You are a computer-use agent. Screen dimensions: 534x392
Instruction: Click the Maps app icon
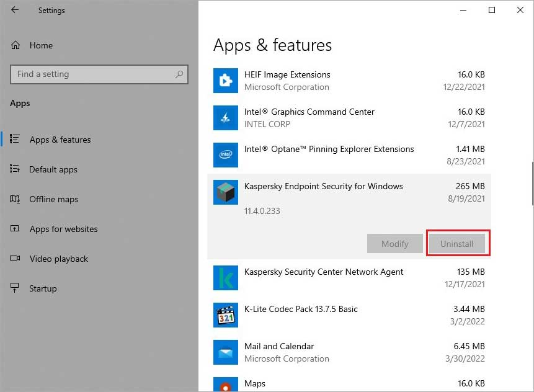tap(226, 385)
